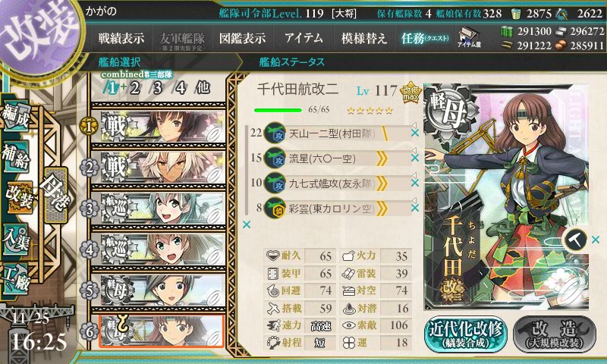Return to 母港 home port button
The height and width of the screenshot is (364, 607).
(x=56, y=195)
